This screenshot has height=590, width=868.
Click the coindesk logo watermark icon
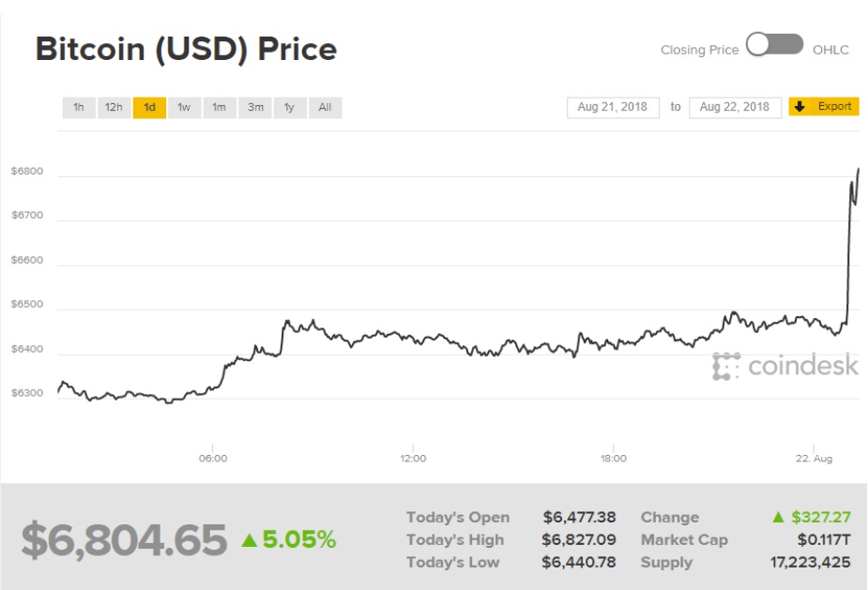tap(725, 366)
